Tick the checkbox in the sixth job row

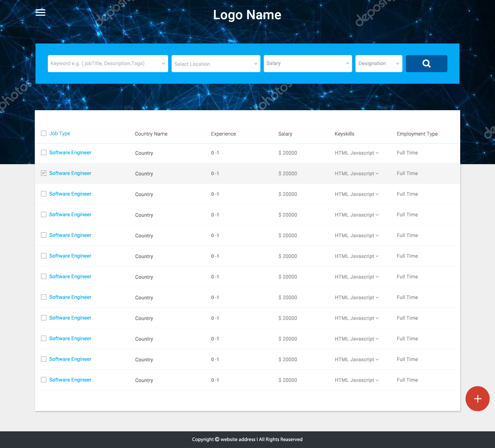coord(44,256)
